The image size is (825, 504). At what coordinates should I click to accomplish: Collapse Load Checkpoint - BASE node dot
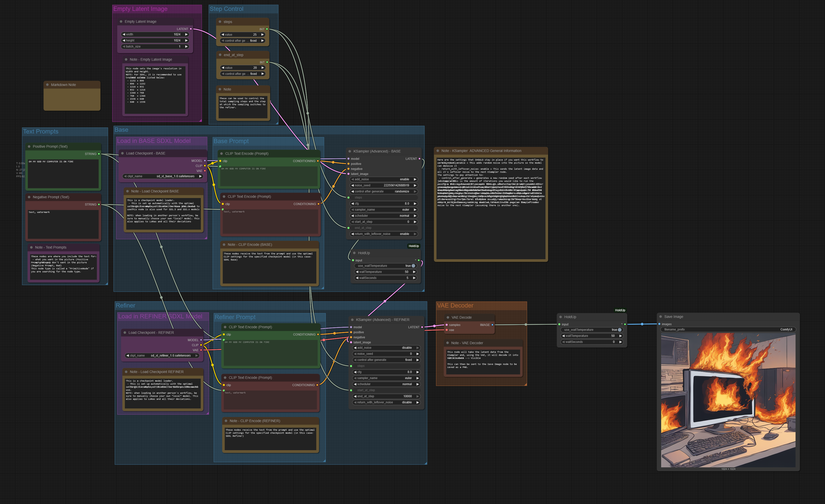click(x=123, y=153)
